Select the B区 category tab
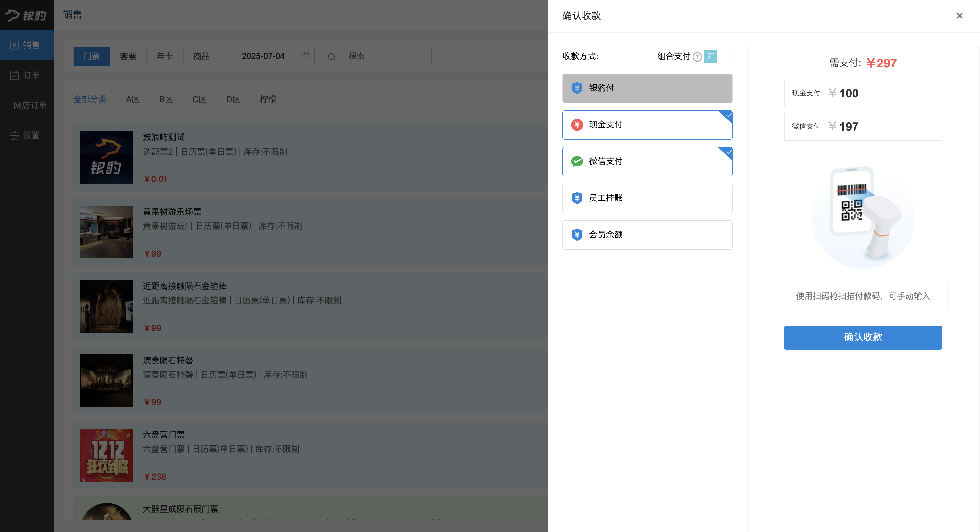980x532 pixels. coord(166,99)
